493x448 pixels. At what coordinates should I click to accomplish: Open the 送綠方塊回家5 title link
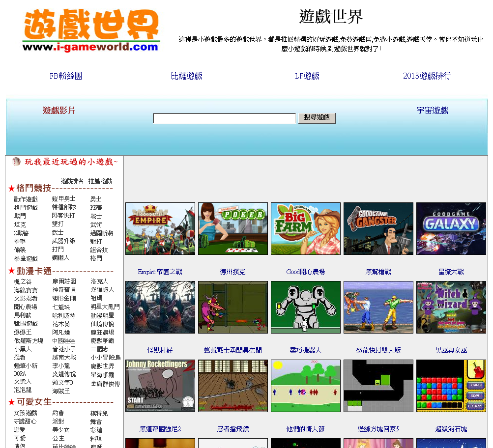[378, 429]
